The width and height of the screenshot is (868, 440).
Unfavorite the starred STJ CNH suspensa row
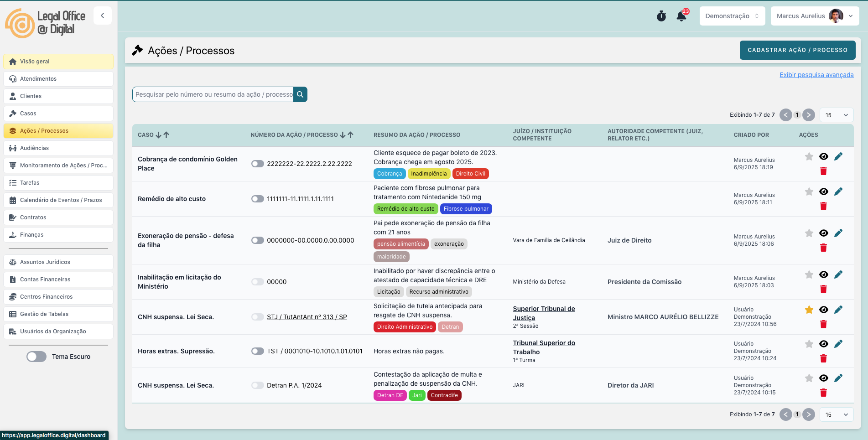tap(809, 310)
